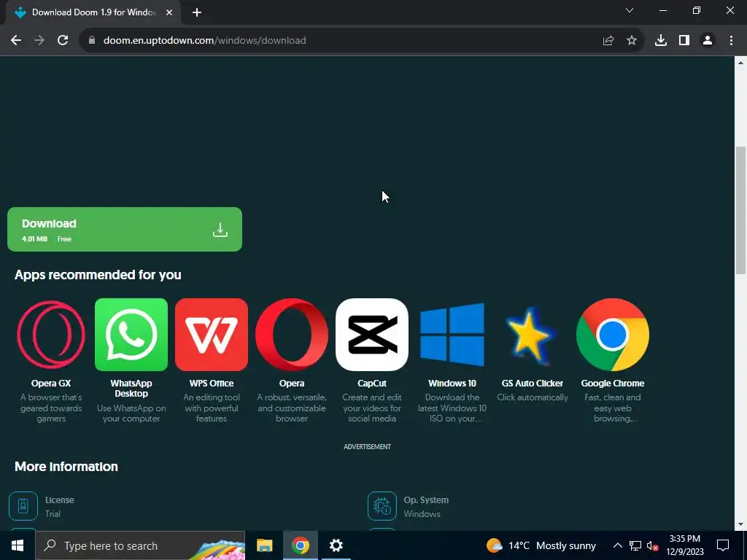Screen dimensions: 747x560
Task: Click the WhatsApp Desktop title link
Action: point(131,389)
